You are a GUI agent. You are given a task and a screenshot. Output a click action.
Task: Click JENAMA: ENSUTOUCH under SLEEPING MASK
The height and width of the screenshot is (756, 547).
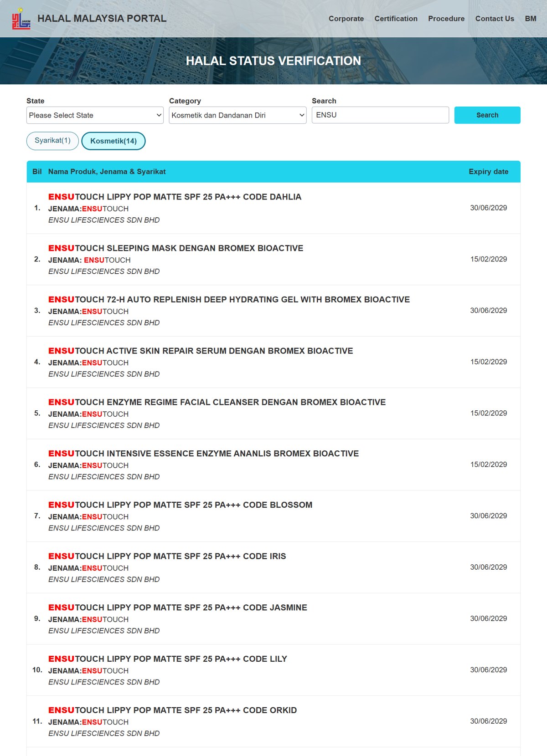tap(89, 260)
